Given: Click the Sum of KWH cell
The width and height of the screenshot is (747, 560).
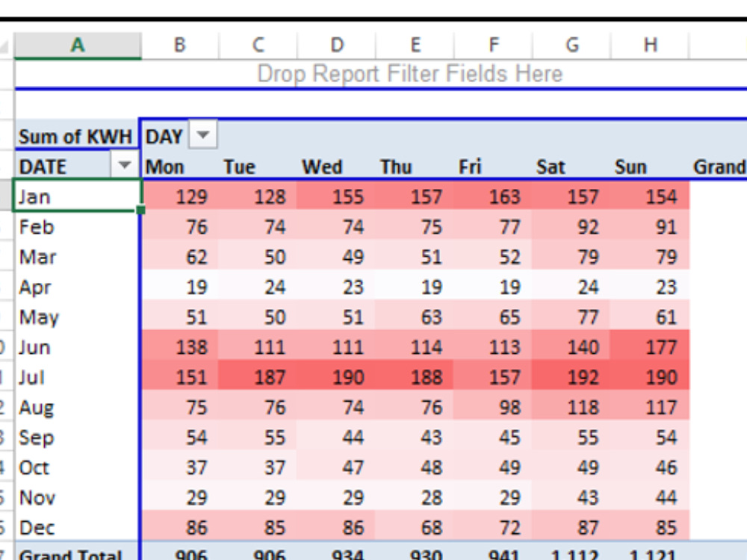Looking at the screenshot, I should pos(77,136).
